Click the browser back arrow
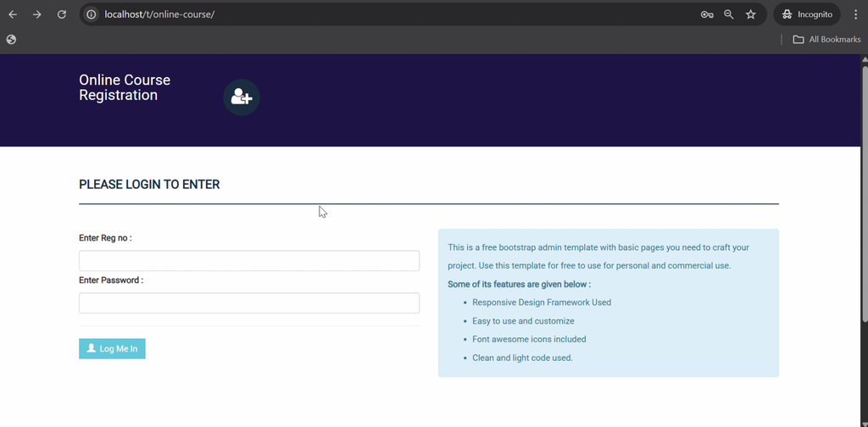The image size is (868, 427). 13,14
